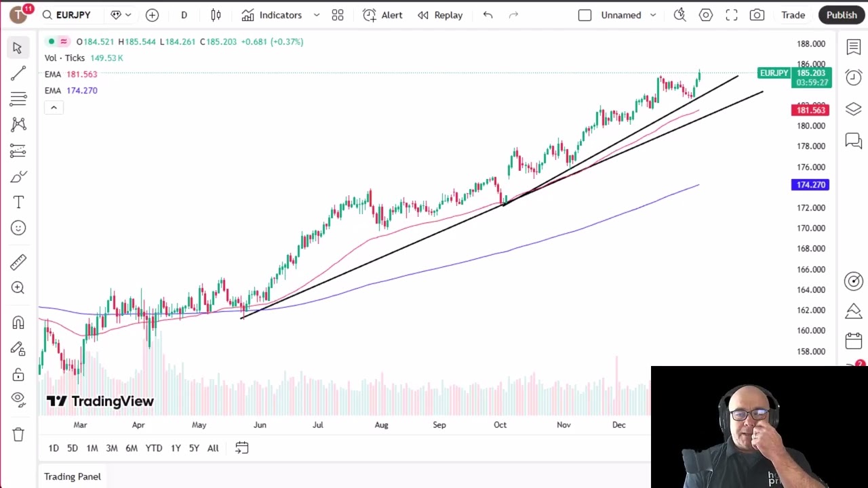Open the Fibonacci retracement tools
Viewport: 868px width, 488px height.
[x=18, y=99]
